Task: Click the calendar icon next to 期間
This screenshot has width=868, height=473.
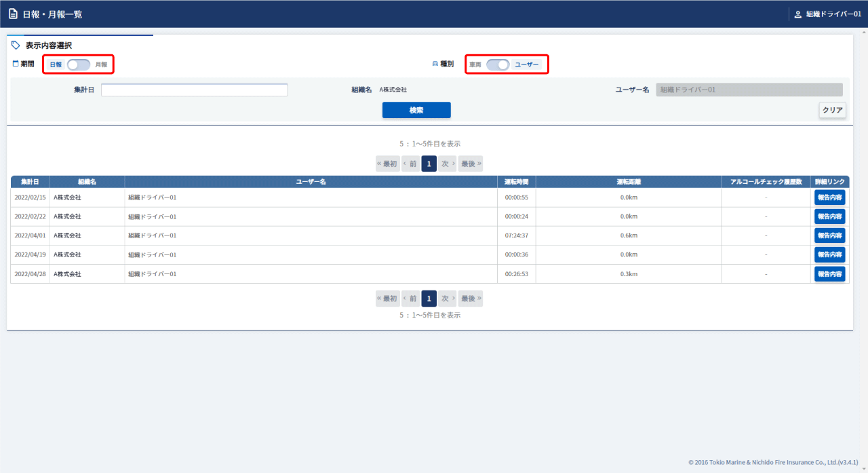Action: 16,64
